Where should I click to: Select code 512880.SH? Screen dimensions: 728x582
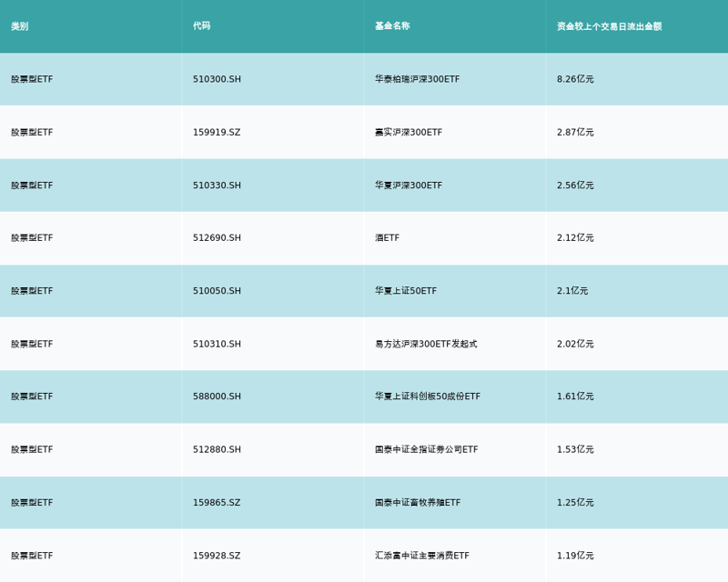[x=217, y=449]
